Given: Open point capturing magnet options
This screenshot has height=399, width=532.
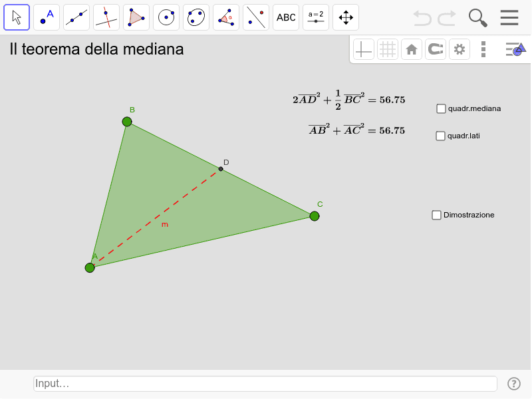Looking at the screenshot, I should (x=436, y=49).
